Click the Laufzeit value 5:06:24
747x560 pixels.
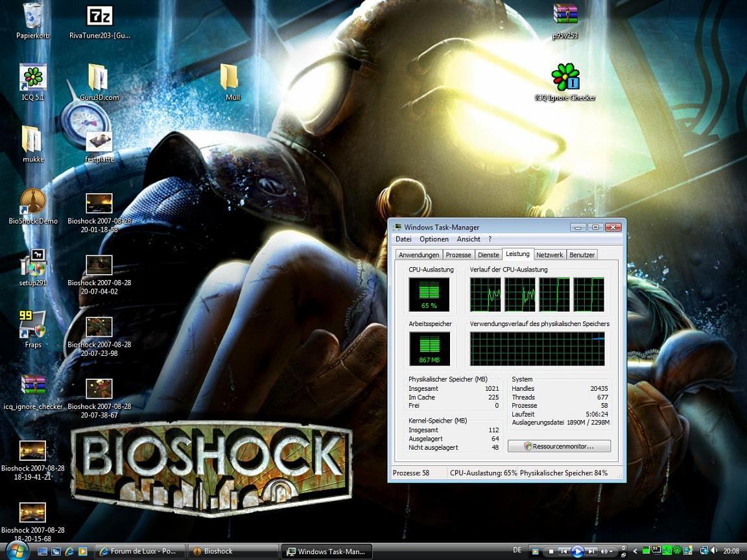point(597,414)
